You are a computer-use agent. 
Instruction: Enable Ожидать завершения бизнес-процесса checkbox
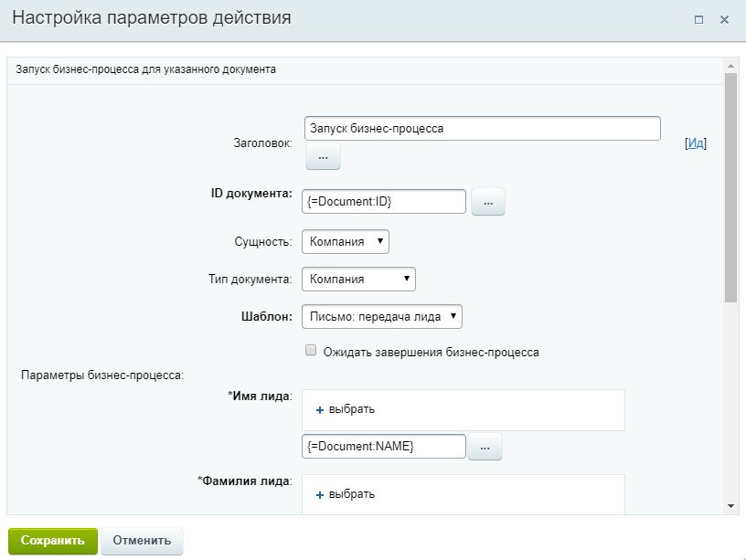click(311, 351)
